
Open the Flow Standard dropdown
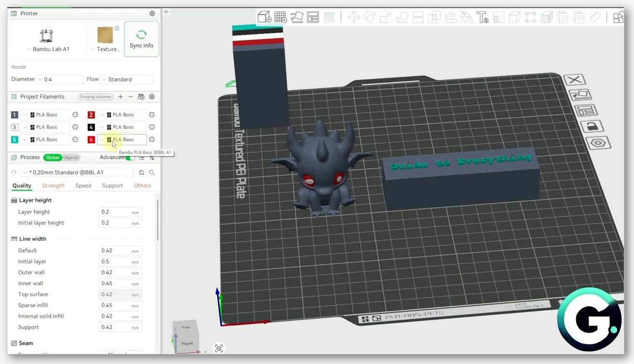(127, 79)
